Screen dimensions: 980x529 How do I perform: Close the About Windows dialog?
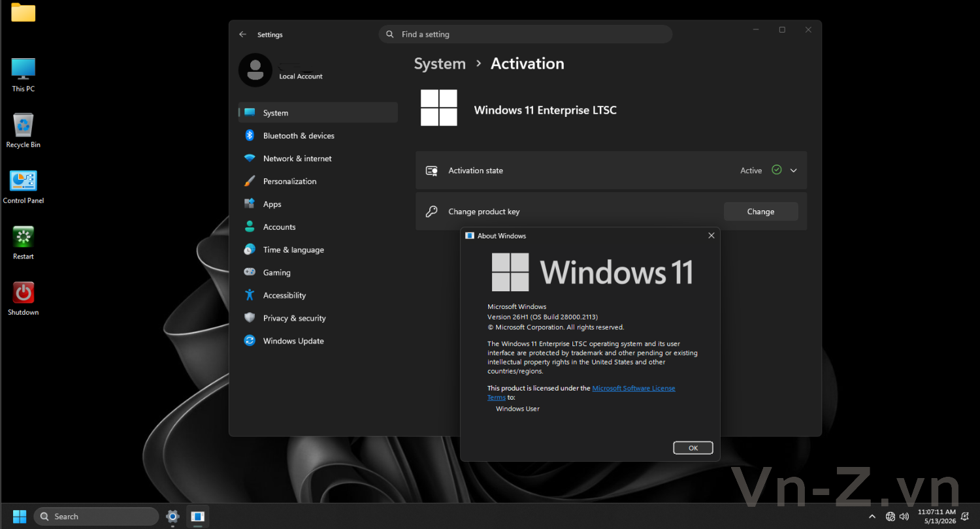click(711, 236)
